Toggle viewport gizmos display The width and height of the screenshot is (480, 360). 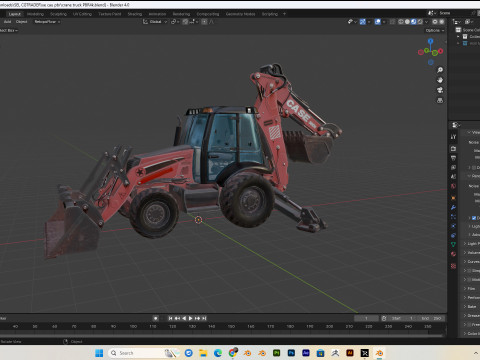pos(363,22)
